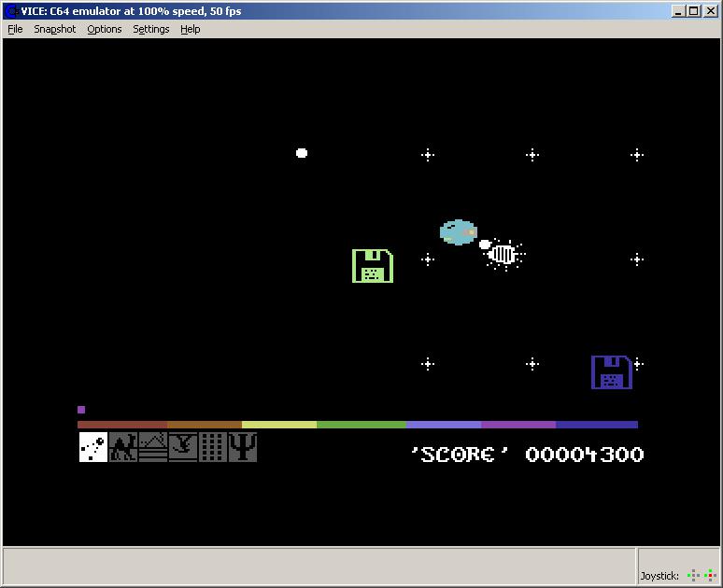The width and height of the screenshot is (723, 588).
Task: Open the Options menu
Action: point(105,29)
